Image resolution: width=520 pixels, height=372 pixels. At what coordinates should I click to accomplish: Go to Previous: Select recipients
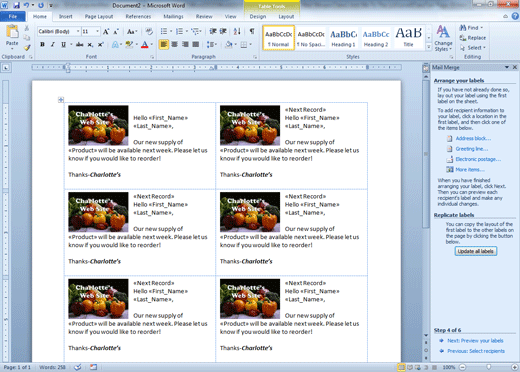[476, 351]
